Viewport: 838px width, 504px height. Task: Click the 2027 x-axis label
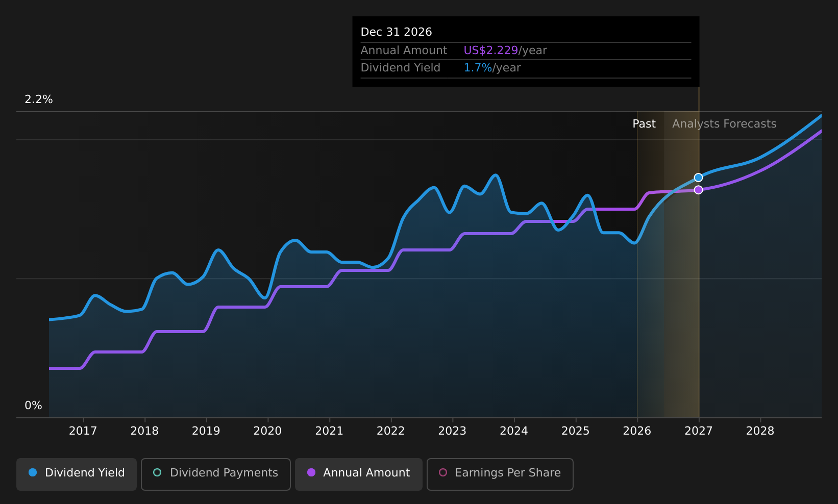click(x=699, y=431)
